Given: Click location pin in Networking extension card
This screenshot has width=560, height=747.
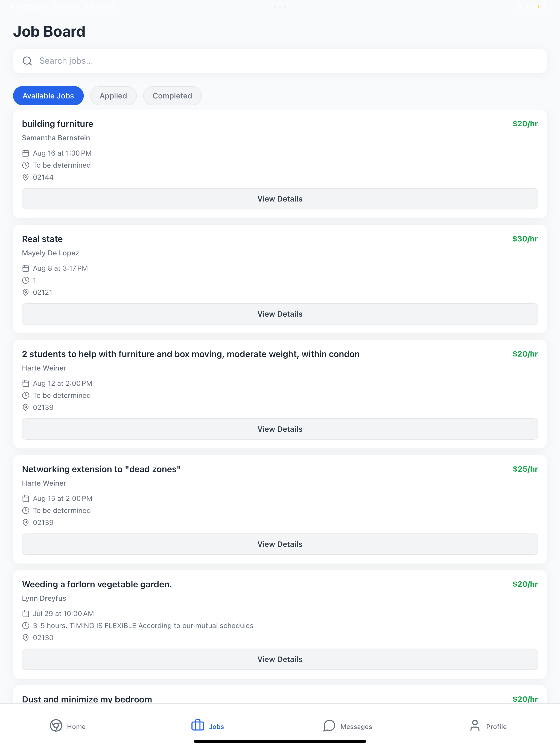Looking at the screenshot, I should pos(26,523).
